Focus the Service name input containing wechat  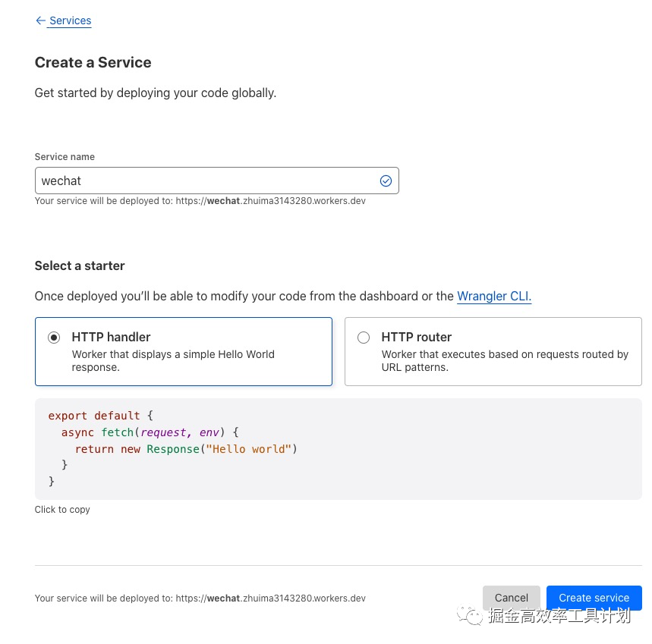pos(205,181)
